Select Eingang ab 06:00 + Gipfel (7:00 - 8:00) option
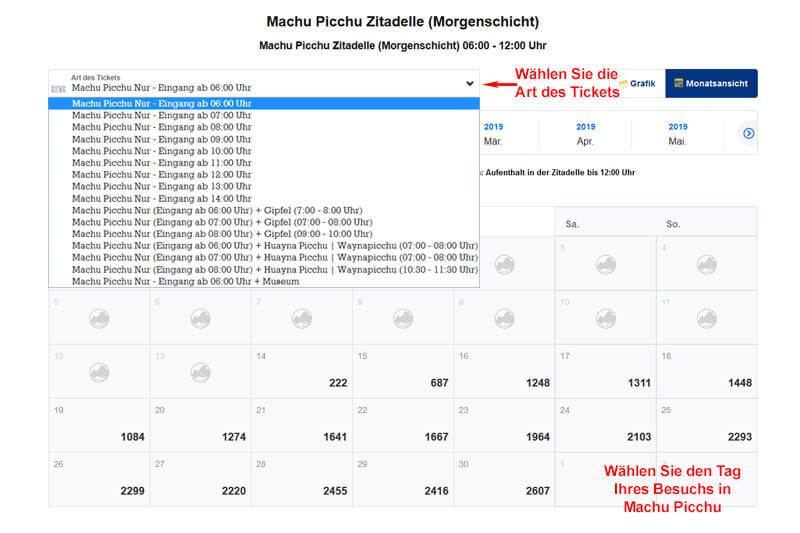Viewport: 800px width, 533px height. [264, 210]
